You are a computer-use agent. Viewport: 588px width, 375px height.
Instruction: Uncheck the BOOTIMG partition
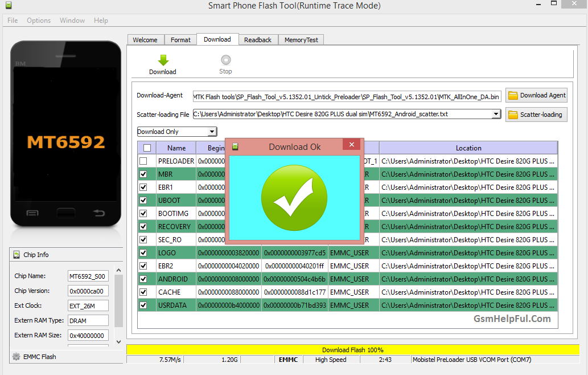(x=143, y=214)
